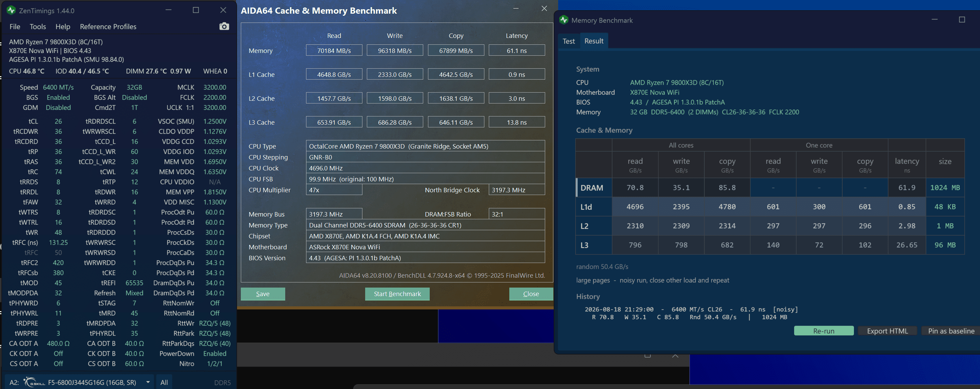Click the All button beside the DIMM selector
Viewport: 980px width, 389px height.
point(164,382)
